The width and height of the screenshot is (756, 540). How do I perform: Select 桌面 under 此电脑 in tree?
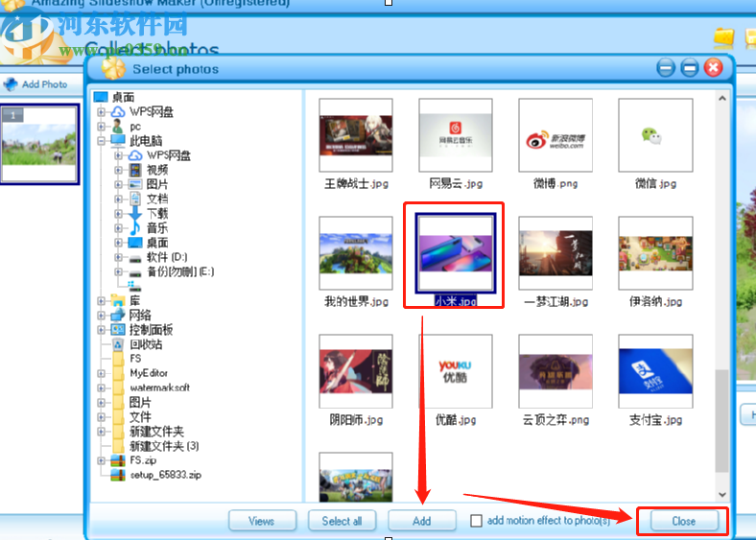pos(157,243)
